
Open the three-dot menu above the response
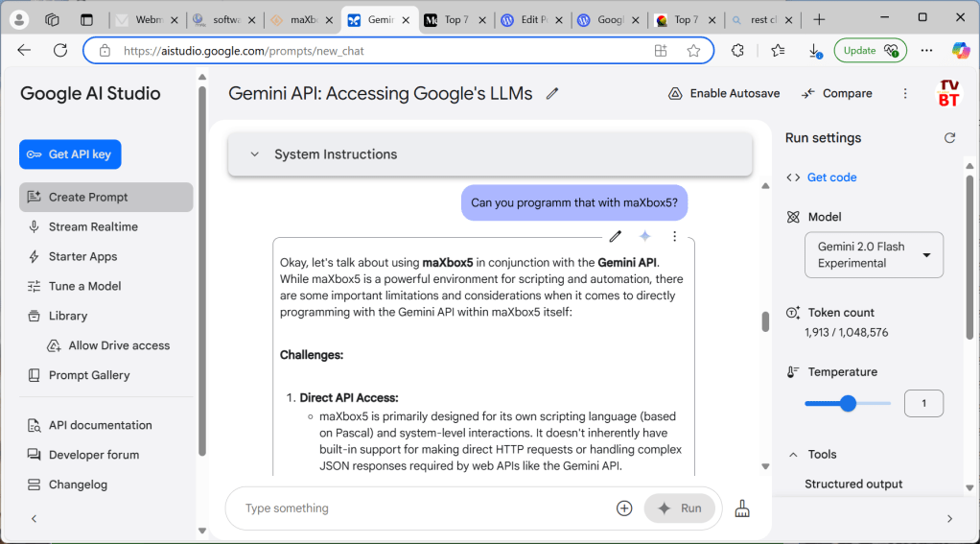[674, 236]
